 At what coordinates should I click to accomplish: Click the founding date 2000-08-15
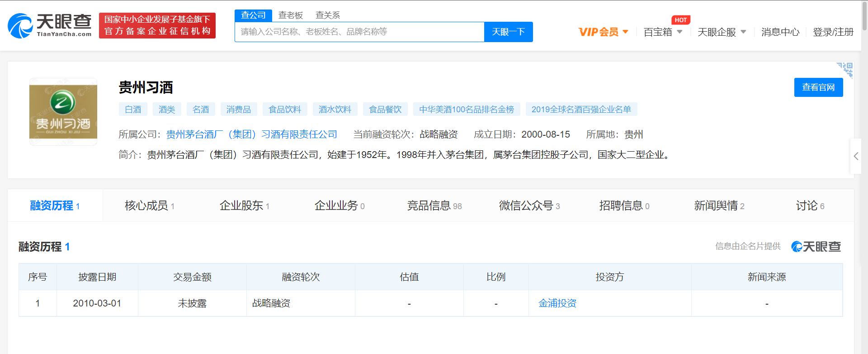click(x=546, y=134)
